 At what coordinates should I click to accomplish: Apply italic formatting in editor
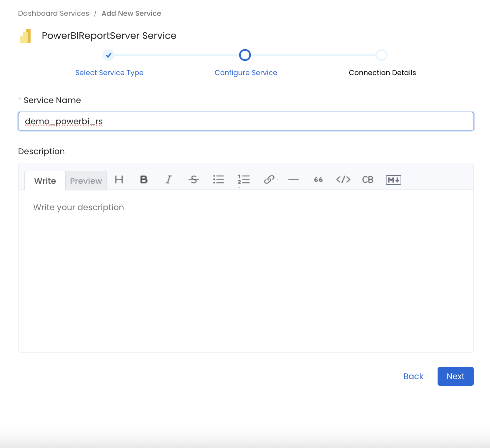(168, 180)
